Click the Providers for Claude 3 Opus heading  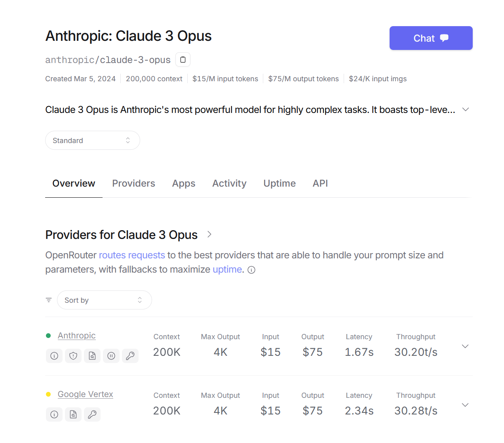click(122, 235)
